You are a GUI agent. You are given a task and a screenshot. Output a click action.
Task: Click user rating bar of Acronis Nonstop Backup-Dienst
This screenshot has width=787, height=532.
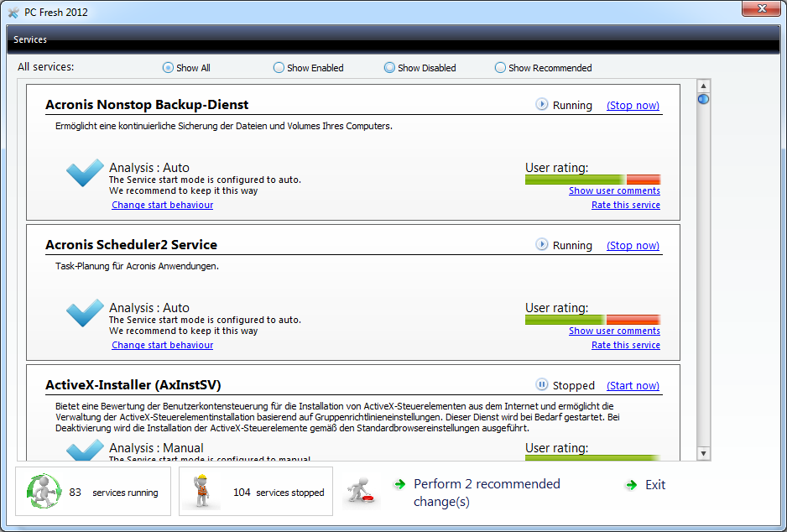(592, 180)
